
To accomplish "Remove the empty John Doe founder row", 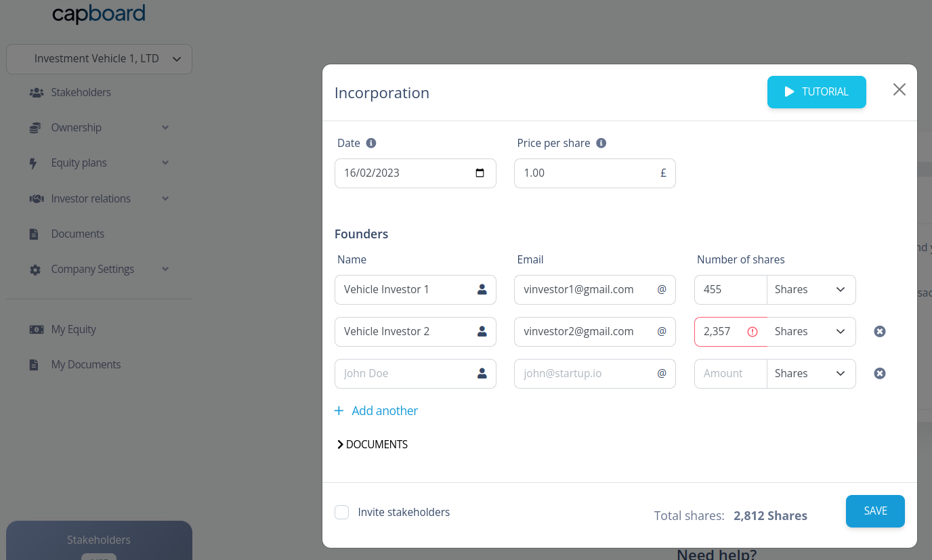I will click(x=880, y=373).
